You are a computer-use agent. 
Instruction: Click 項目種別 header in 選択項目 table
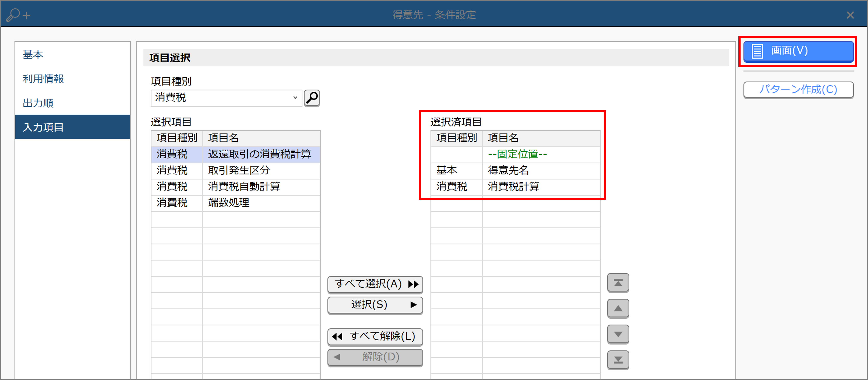point(177,138)
